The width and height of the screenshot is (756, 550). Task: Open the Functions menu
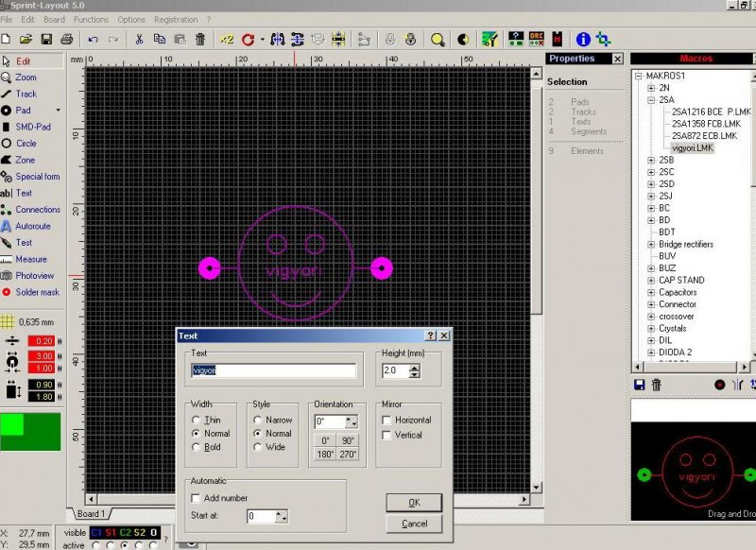91,20
